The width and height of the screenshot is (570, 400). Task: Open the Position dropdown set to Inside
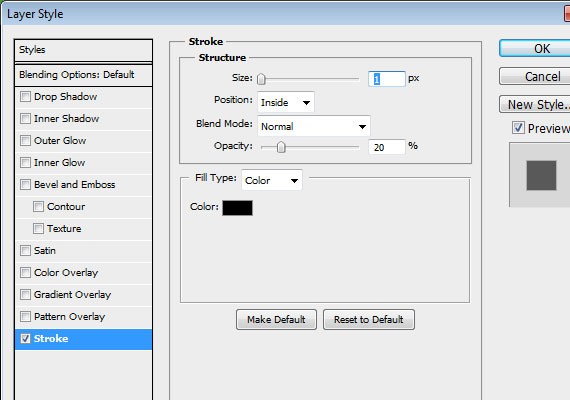click(x=286, y=102)
